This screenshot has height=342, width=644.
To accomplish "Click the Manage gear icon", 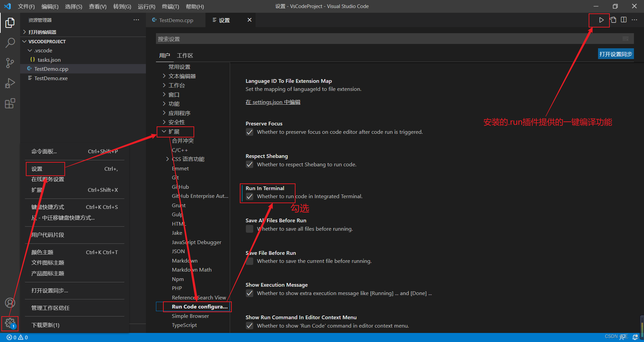I will point(10,324).
